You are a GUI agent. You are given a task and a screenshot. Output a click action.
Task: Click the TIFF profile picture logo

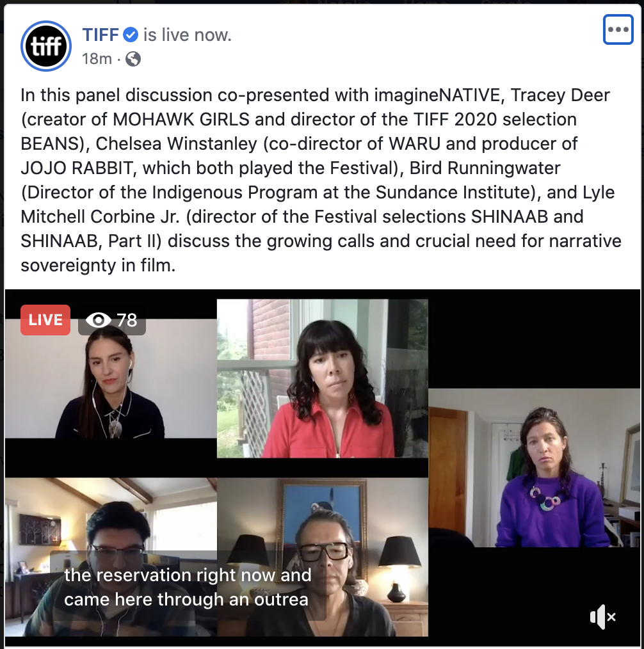click(46, 46)
